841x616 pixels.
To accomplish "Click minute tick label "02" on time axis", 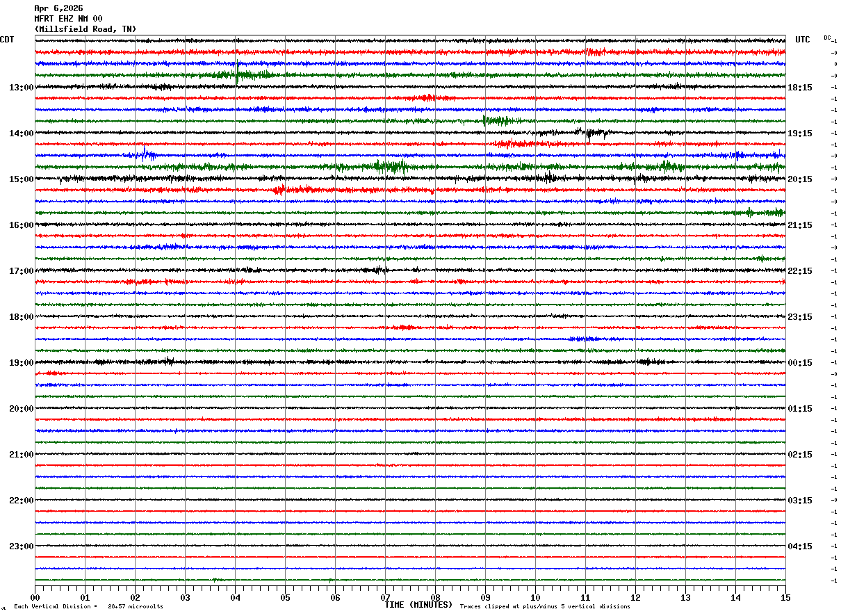I will (x=135, y=597).
